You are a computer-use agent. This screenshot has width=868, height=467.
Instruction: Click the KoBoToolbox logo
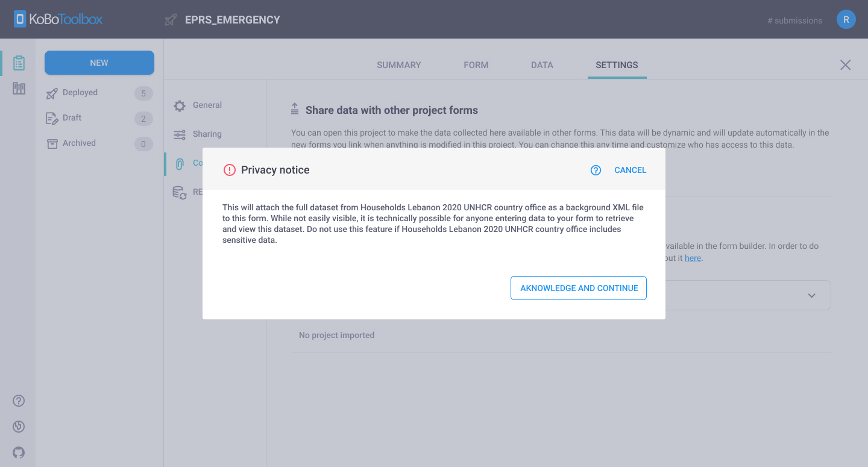pos(57,19)
